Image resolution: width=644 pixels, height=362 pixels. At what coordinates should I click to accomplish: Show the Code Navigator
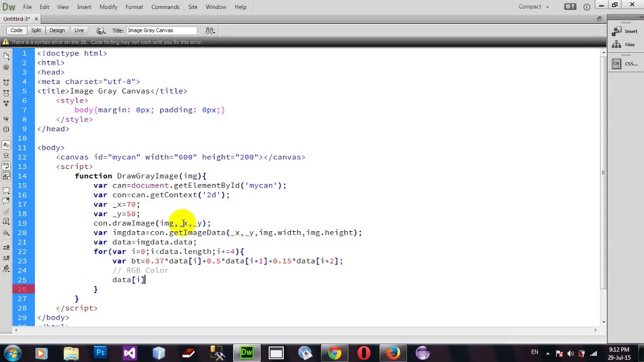pos(6,67)
